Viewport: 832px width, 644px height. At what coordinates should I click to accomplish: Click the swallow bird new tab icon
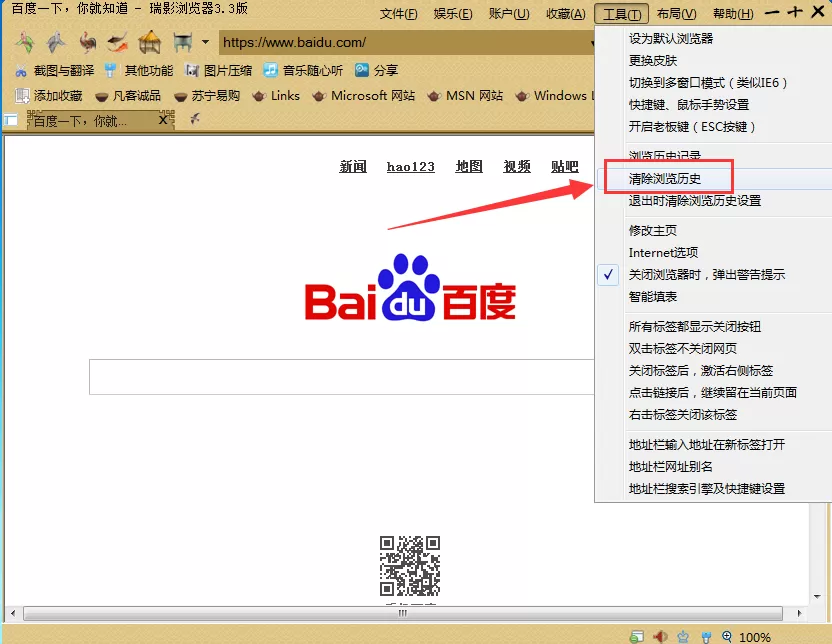tap(195, 119)
